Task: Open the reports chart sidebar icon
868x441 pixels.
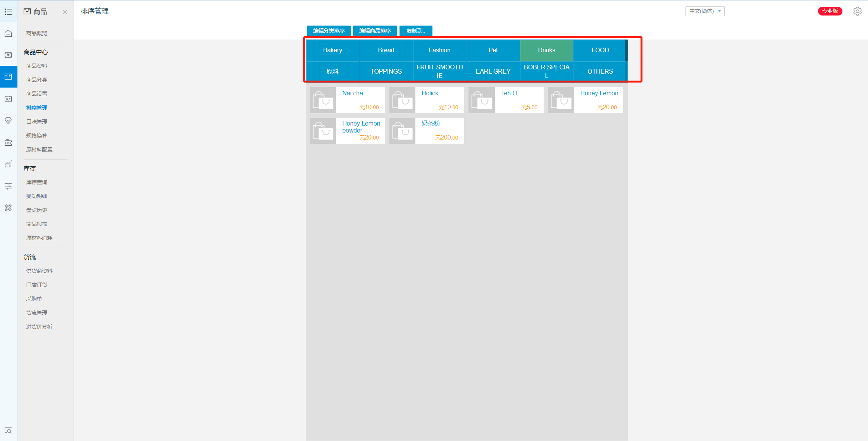Action: pos(8,164)
